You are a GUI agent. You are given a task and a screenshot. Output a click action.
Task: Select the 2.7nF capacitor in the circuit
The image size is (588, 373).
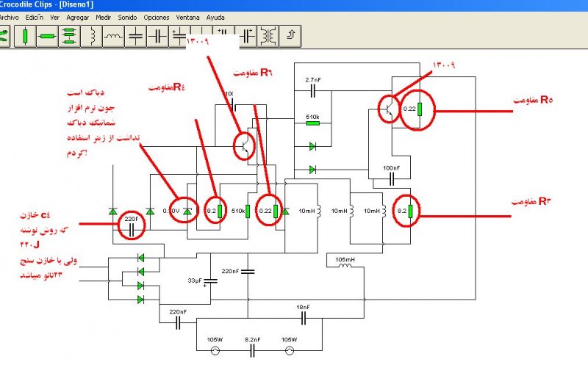[x=313, y=91]
